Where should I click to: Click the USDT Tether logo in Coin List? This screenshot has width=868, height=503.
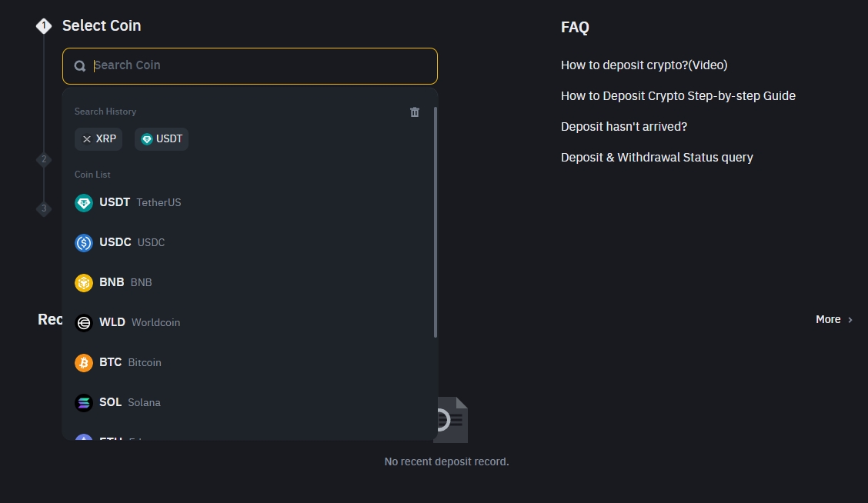pyautogui.click(x=84, y=203)
